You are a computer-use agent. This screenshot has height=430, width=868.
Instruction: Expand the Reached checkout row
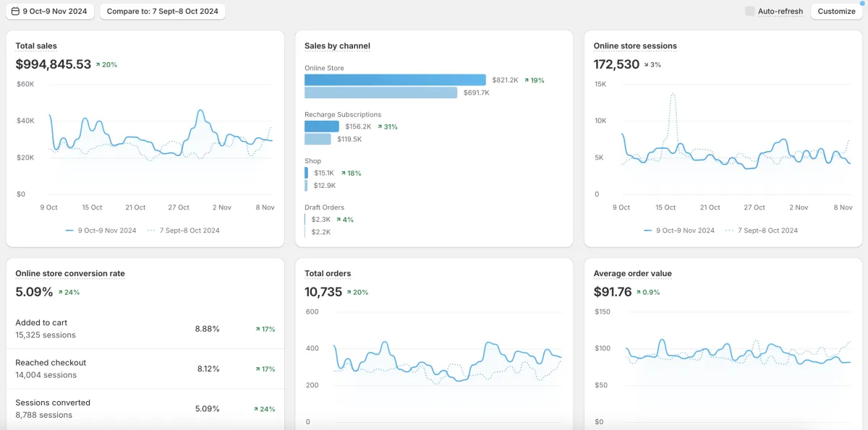pyautogui.click(x=145, y=369)
